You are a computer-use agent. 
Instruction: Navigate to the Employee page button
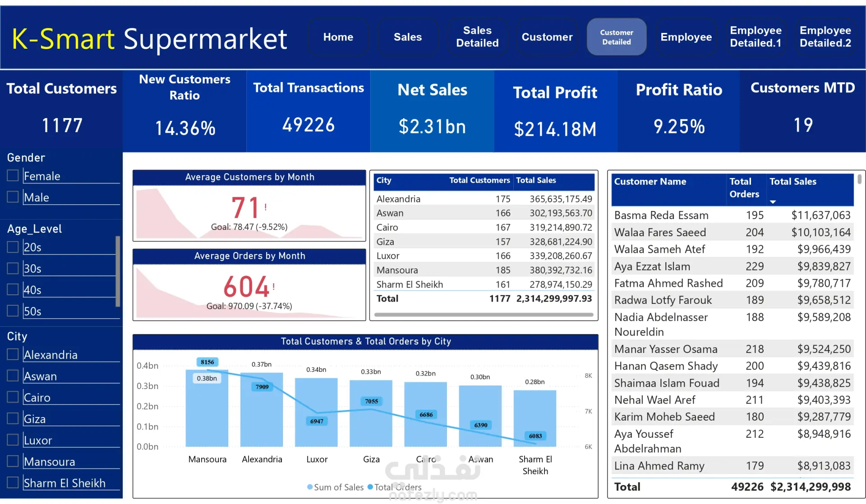686,37
